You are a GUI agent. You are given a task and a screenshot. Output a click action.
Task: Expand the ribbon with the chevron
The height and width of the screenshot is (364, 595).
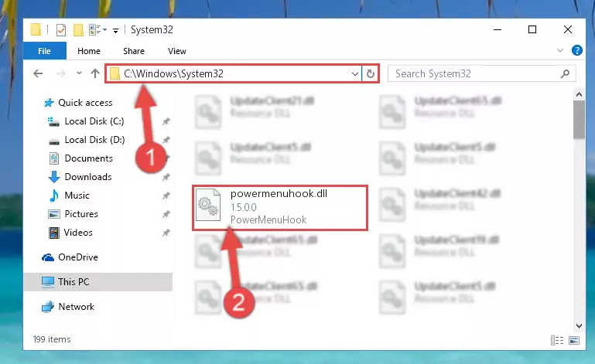(559, 50)
